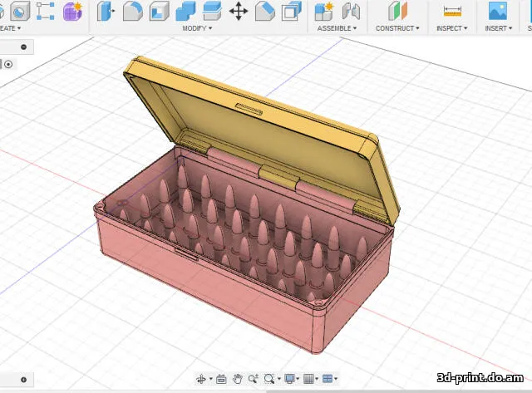532x393 pixels.
Task: Click the Insert image icon
Action: click(498, 11)
